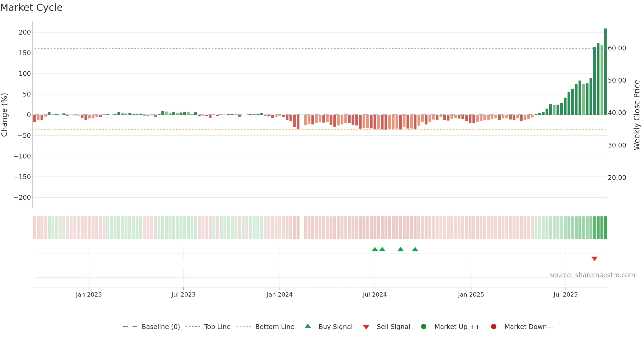Click the 200 tick on left axis

click(25, 32)
